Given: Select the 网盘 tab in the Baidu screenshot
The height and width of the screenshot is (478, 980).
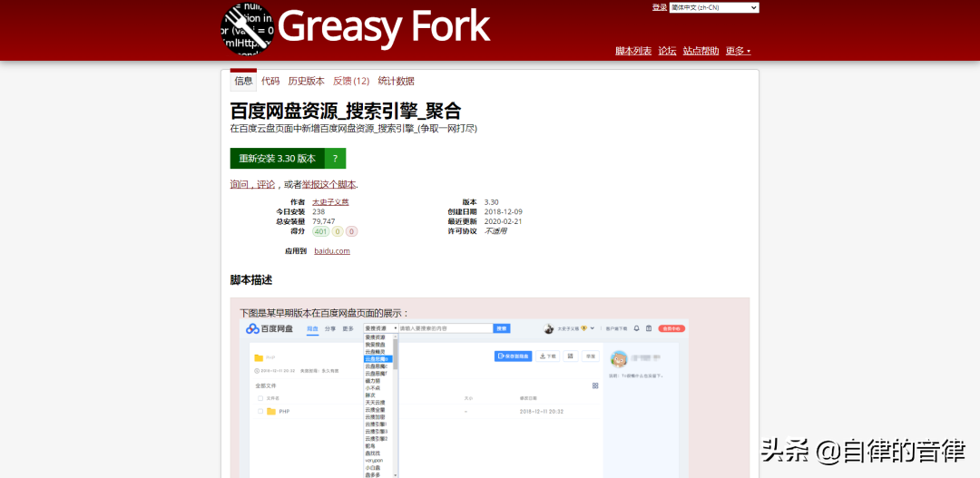Looking at the screenshot, I should pyautogui.click(x=312, y=328).
